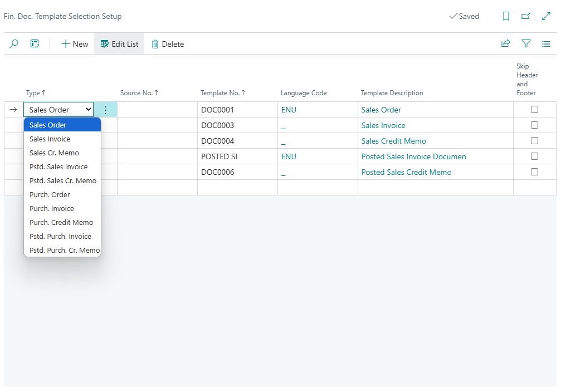Pick Purch. Credit Memo in the dropdown
This screenshot has height=392, width=566.
pyautogui.click(x=61, y=223)
